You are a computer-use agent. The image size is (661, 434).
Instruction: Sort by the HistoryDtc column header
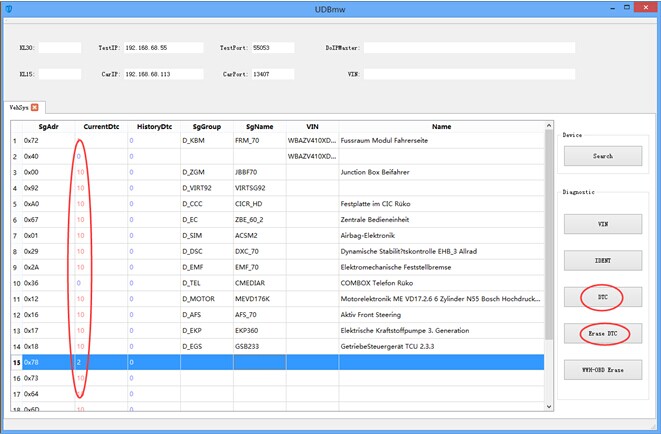click(154, 126)
